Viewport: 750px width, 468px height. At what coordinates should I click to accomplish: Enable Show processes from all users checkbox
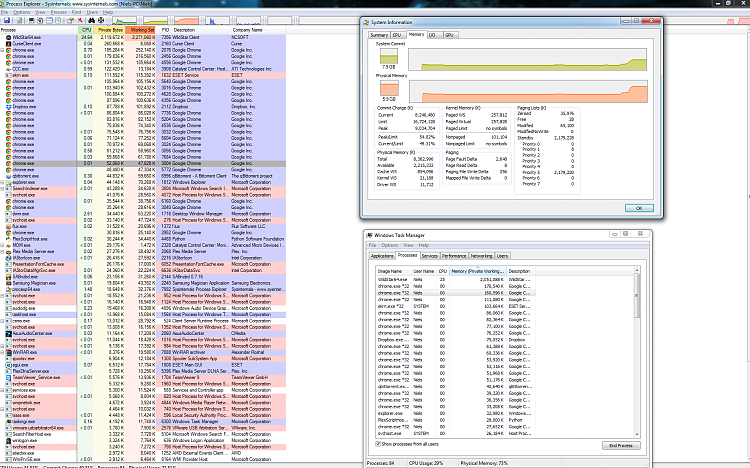[x=378, y=444]
